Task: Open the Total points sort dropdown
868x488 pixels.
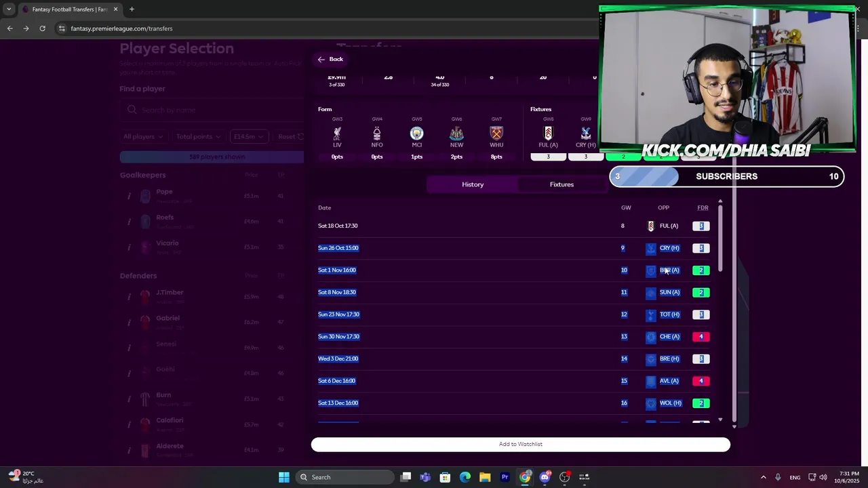Action: point(198,136)
